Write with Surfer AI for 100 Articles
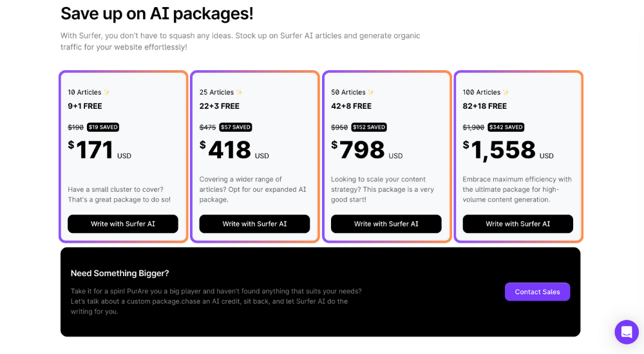Viewport: 644px width, 354px height. (518, 224)
